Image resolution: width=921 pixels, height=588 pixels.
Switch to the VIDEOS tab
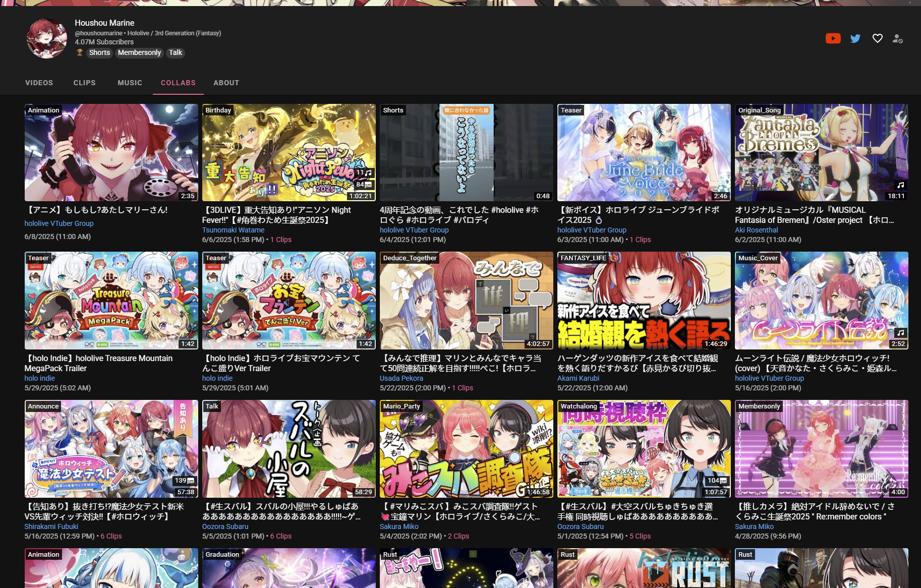(39, 83)
